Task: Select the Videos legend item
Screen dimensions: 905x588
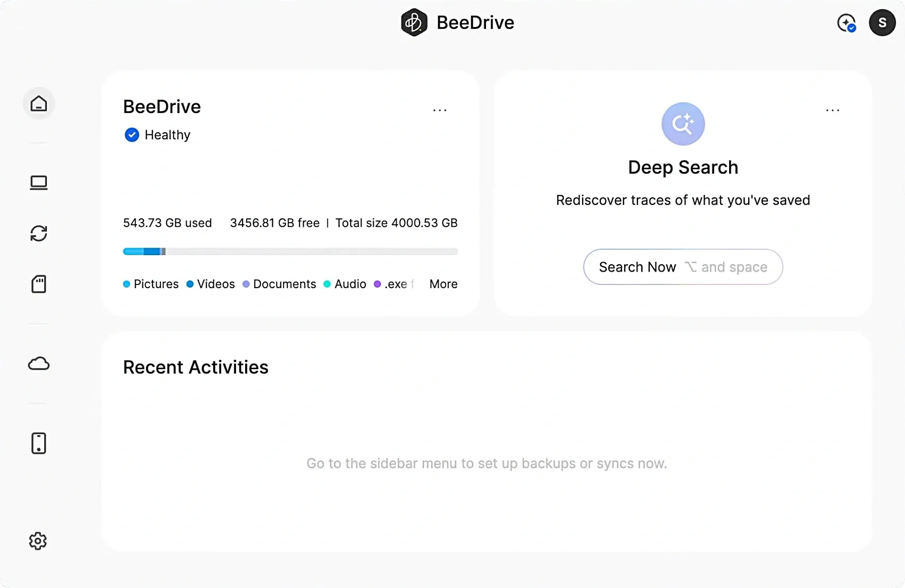Action: [211, 284]
